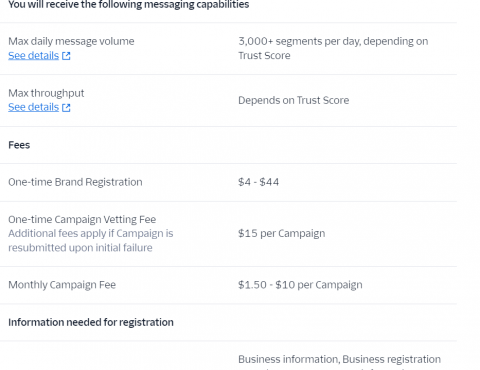Click the Additional fees apply note text
Screen dimensions: 480x370
[x=91, y=240]
